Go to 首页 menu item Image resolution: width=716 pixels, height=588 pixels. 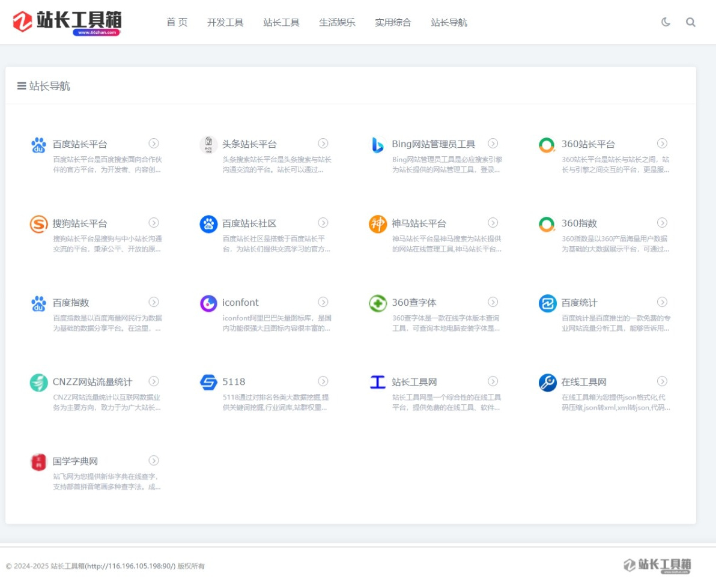point(177,22)
